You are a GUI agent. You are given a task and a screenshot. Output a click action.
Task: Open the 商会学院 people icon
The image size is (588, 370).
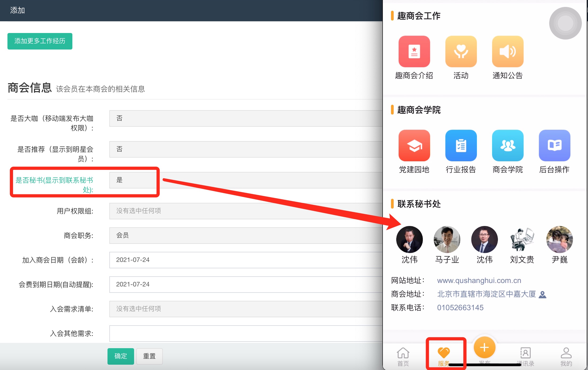tap(508, 145)
